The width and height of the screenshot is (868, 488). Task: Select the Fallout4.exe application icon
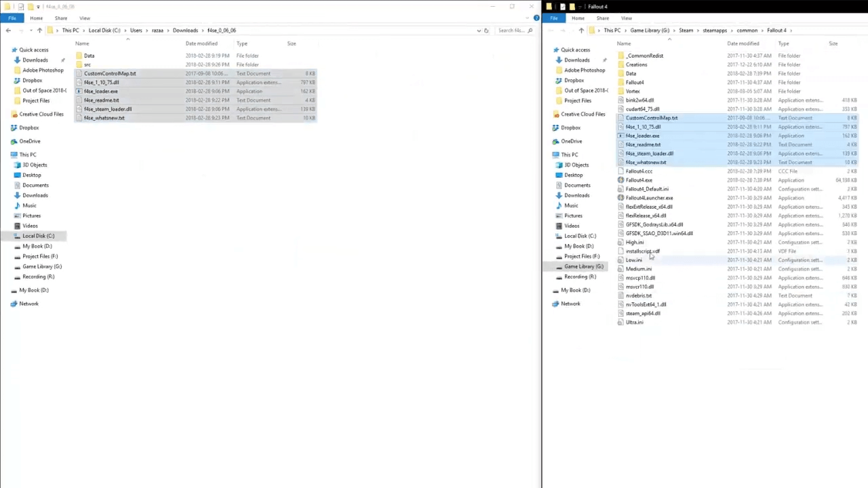[621, 180]
